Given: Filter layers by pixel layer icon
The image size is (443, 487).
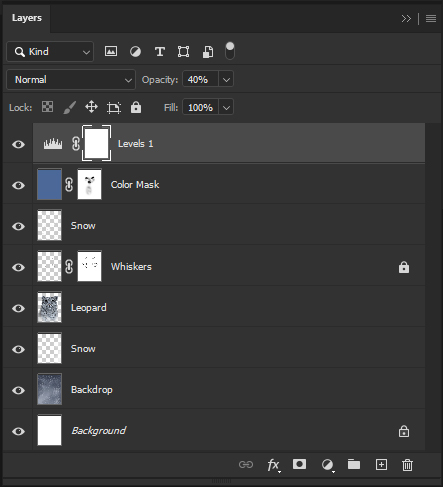Looking at the screenshot, I should pyautogui.click(x=111, y=51).
